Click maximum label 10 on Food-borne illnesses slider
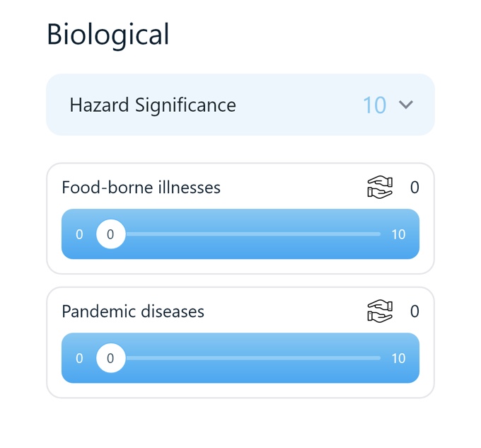Image resolution: width=481 pixels, height=448 pixels. point(398,234)
